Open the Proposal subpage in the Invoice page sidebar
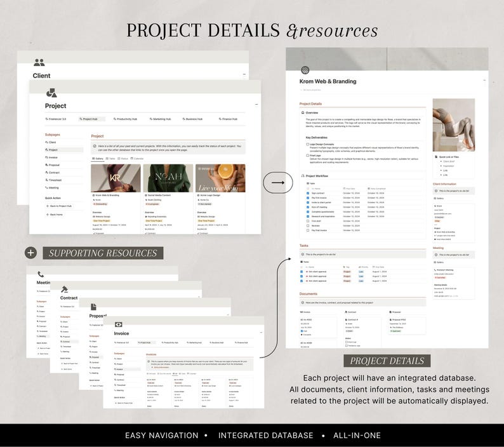 click(119, 375)
